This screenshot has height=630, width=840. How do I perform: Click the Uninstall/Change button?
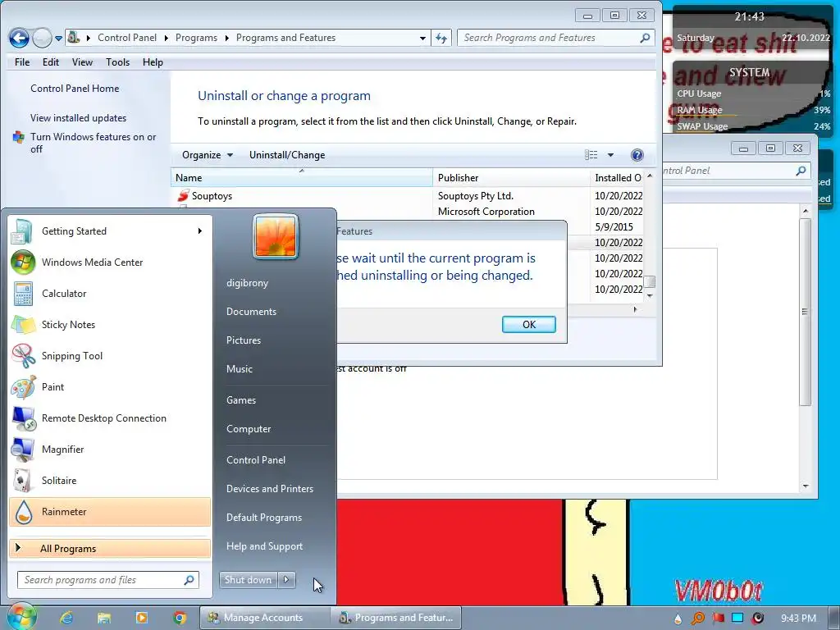click(287, 155)
